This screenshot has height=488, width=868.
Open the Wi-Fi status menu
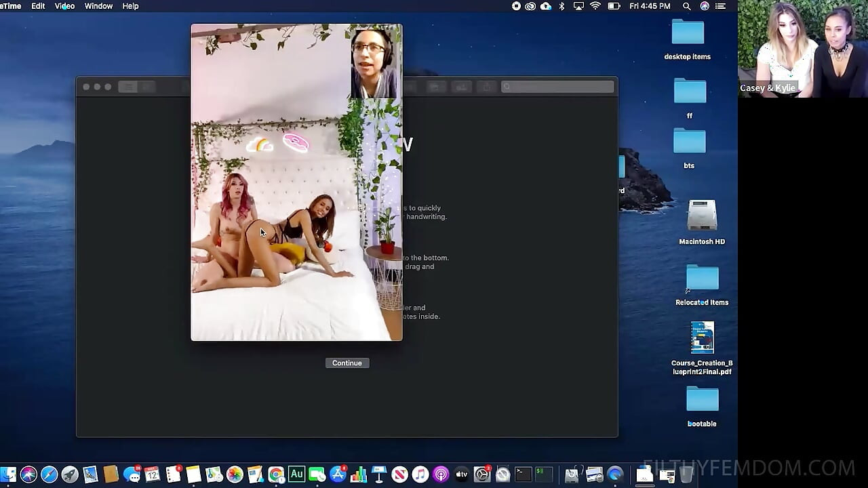pyautogui.click(x=595, y=6)
